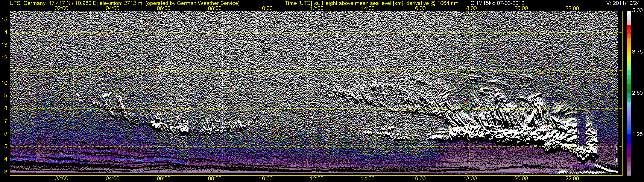Click the 20:00 label on the upper time axis
The height and width of the screenshot is (182, 644).
click(521, 8)
